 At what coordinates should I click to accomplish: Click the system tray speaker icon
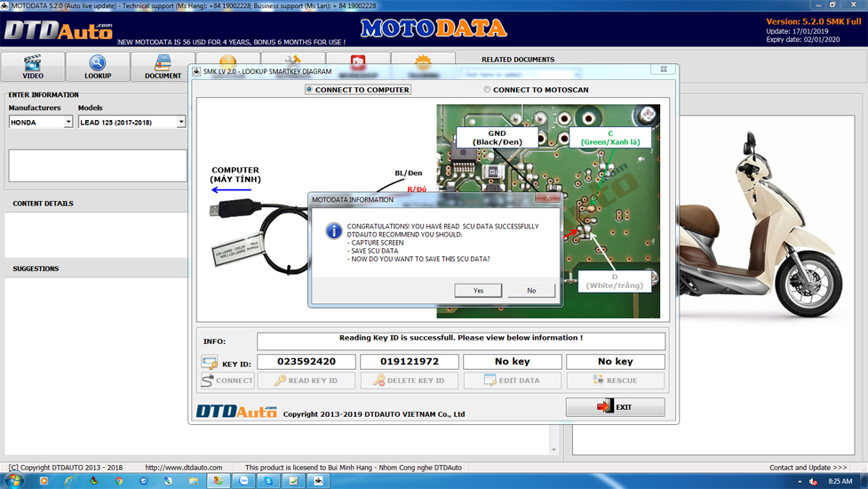[813, 481]
